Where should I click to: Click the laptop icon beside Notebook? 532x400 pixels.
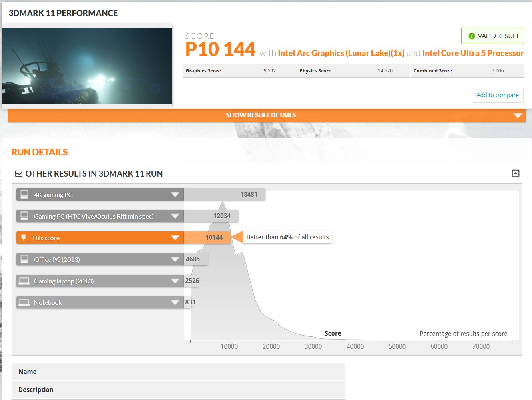24,302
